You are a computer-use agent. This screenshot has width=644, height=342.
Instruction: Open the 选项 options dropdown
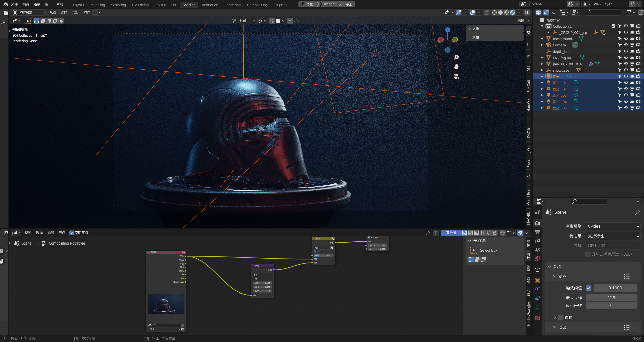point(523,21)
